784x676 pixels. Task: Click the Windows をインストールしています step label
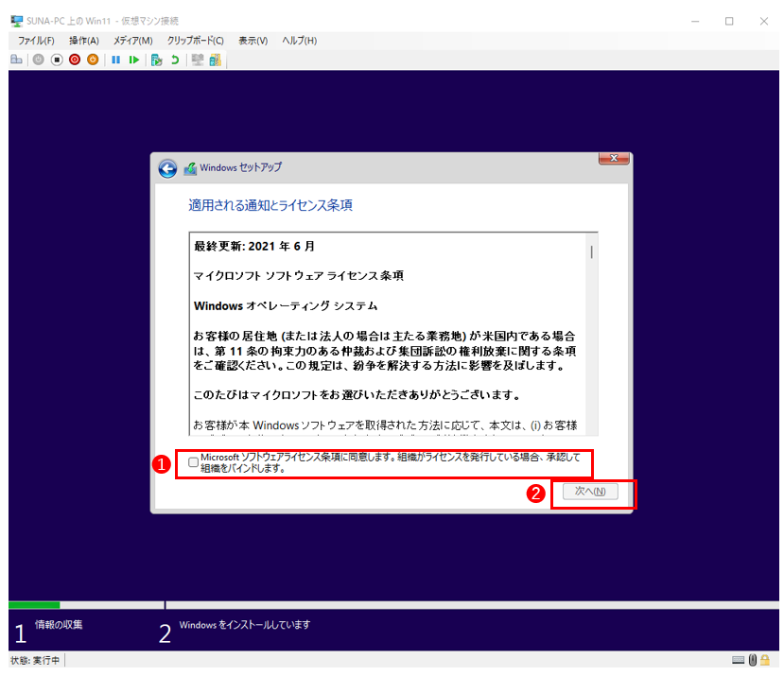pyautogui.click(x=245, y=625)
